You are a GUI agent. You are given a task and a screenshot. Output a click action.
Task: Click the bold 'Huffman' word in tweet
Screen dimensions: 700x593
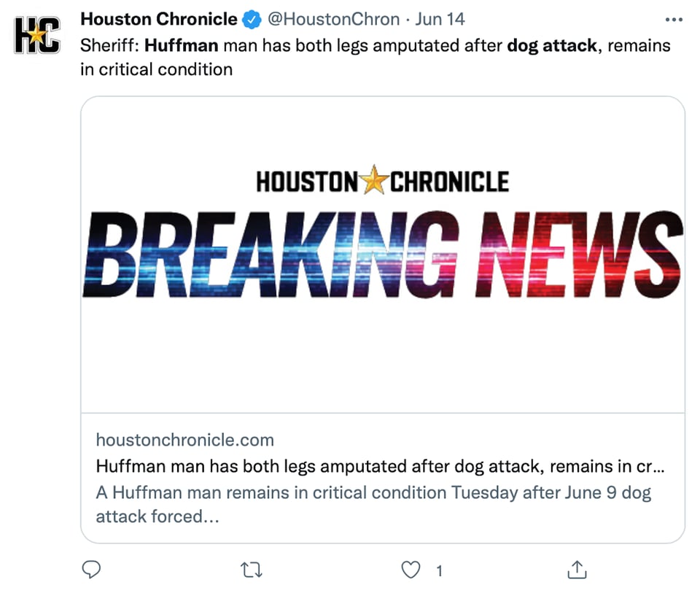tap(182, 45)
